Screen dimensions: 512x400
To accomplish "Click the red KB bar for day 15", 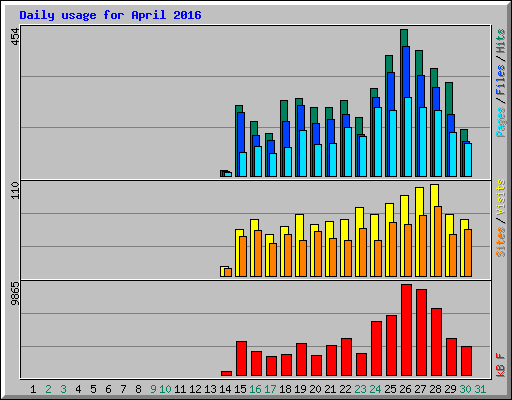I will point(241,359).
